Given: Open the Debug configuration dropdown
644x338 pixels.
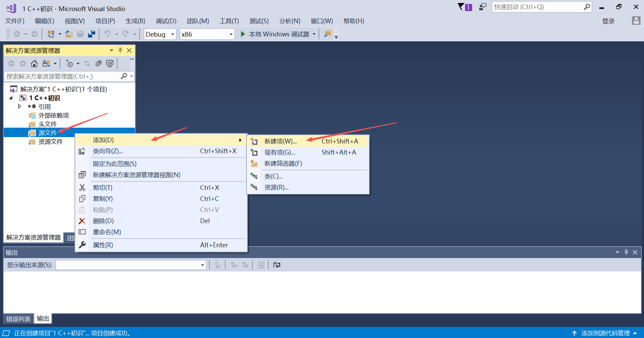Looking at the screenshot, I should [x=160, y=34].
